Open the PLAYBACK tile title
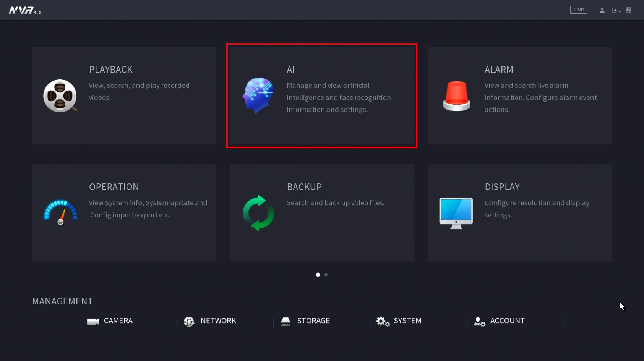 click(111, 70)
